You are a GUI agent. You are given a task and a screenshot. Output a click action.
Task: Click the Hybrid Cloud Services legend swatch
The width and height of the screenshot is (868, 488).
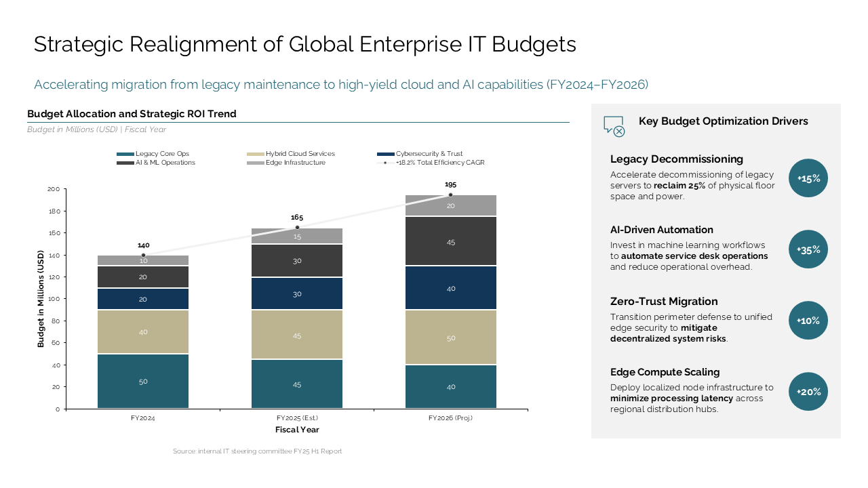pos(255,154)
